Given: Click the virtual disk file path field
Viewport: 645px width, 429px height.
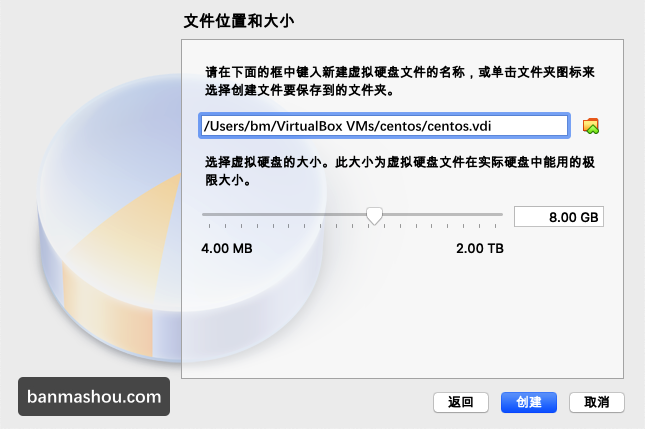Looking at the screenshot, I should pyautogui.click(x=384, y=125).
